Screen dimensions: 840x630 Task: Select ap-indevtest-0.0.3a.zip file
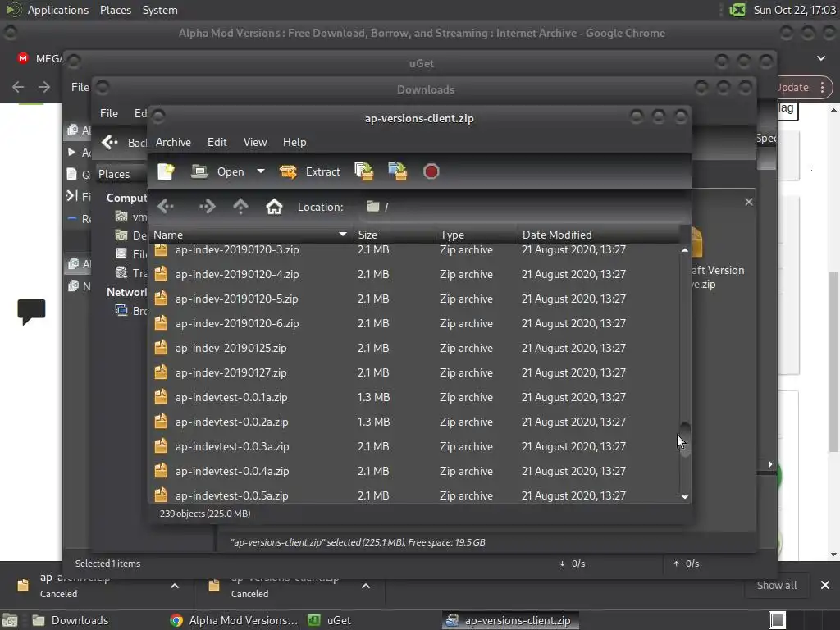click(x=414, y=446)
